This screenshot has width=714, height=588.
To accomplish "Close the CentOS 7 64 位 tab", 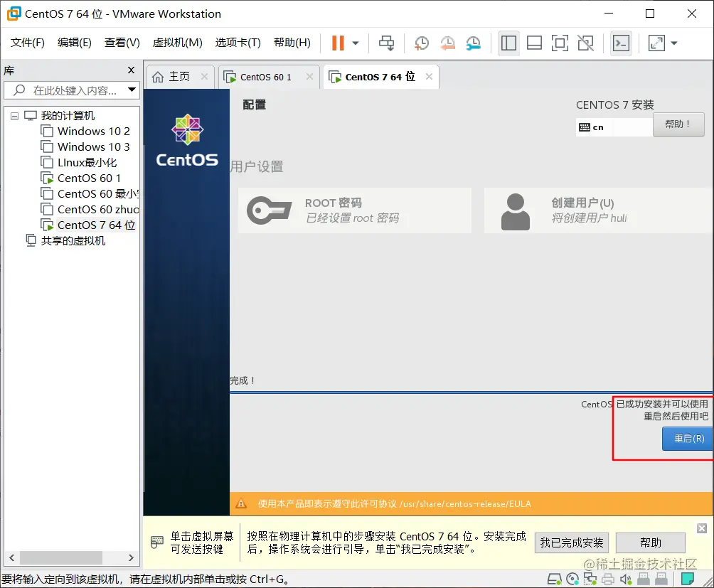I will coord(429,77).
